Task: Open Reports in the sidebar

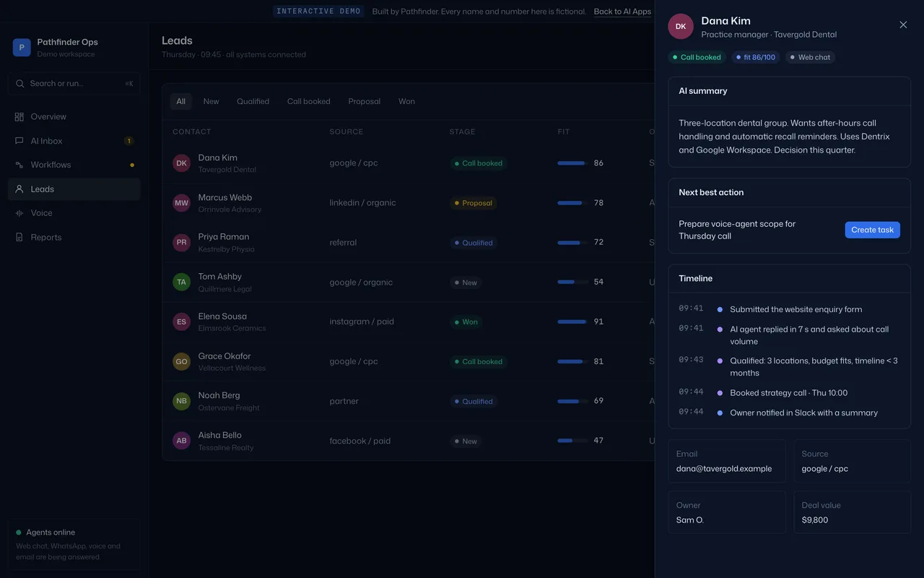Action: tap(74, 237)
